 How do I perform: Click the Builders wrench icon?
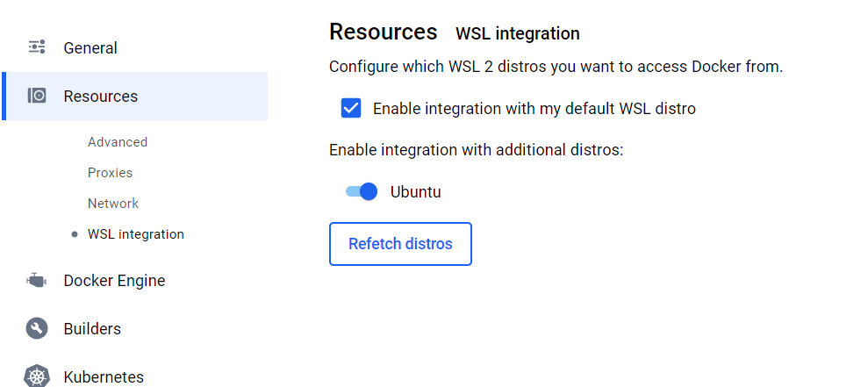coord(37,328)
